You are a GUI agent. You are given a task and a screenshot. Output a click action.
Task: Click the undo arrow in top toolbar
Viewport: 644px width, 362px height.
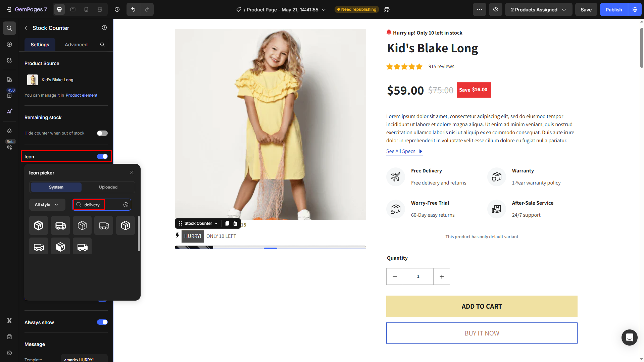(133, 9)
